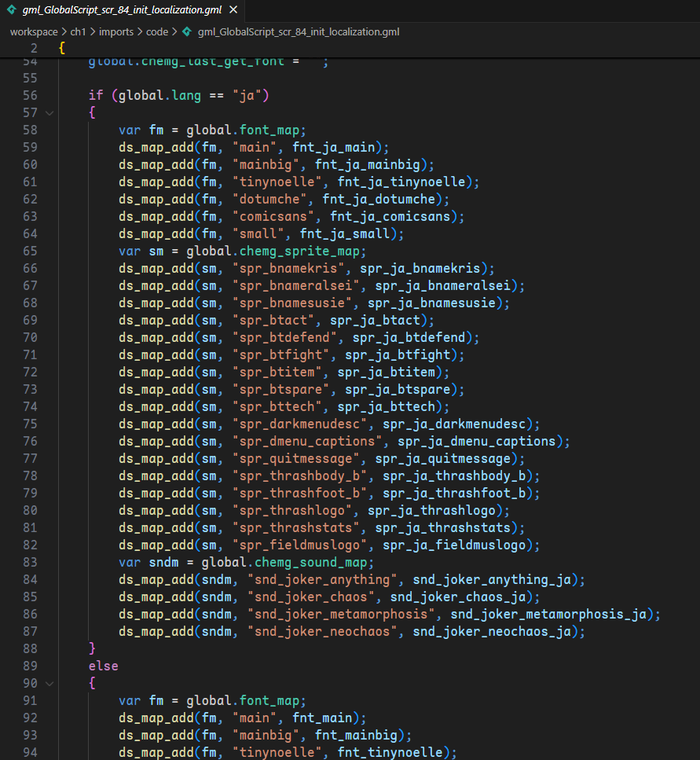
Task: Click the closing brace on line 88
Action: pos(92,649)
